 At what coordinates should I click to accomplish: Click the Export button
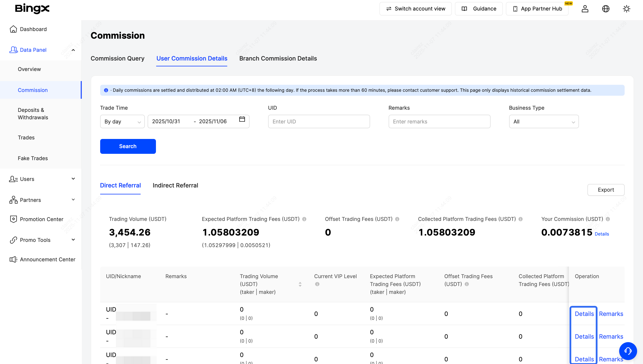(605, 190)
